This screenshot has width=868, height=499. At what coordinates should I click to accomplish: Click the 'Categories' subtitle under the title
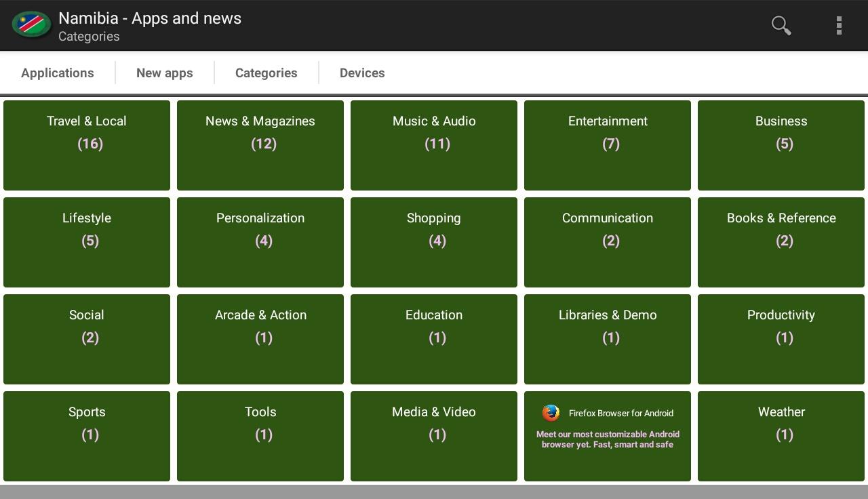(89, 37)
